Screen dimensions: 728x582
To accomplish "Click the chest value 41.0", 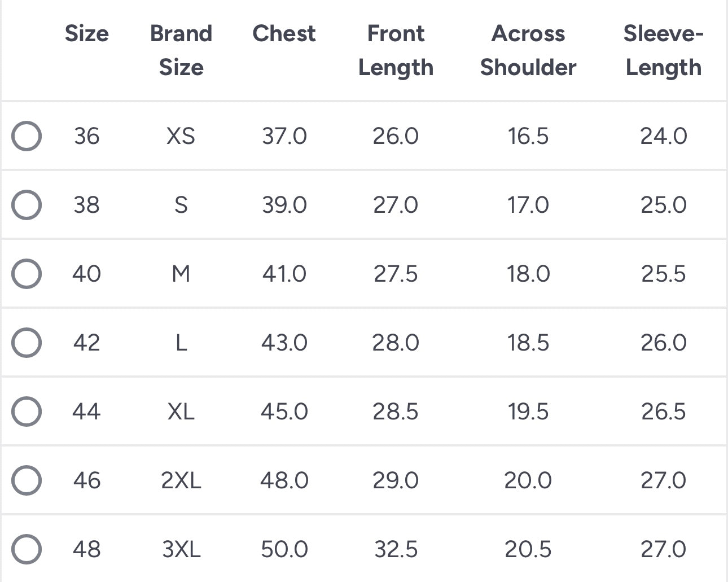I will (284, 274).
